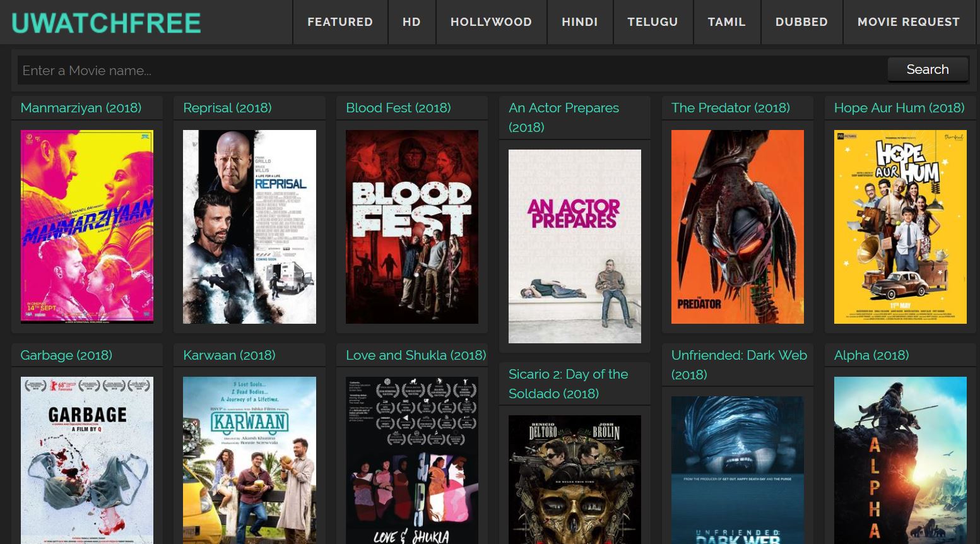This screenshot has height=544, width=980.
Task: Open the Featured menu tab
Action: (339, 22)
